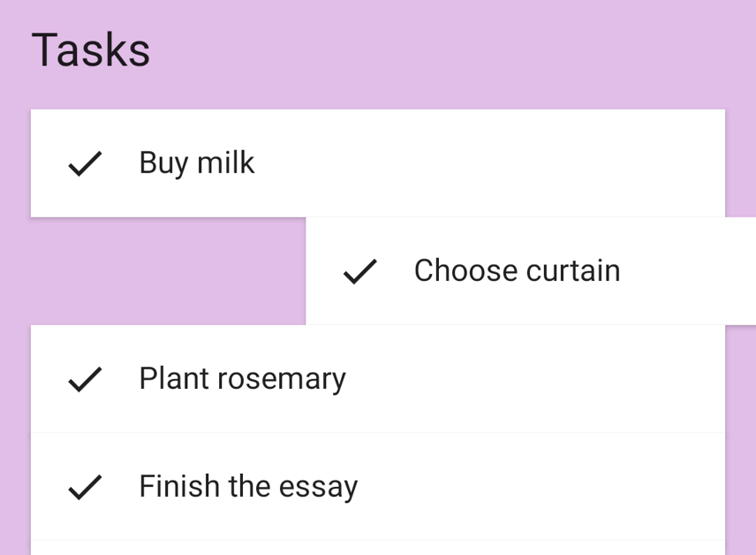Select the Choose curtain task label
Viewport: 756px width, 555px height.
517,271
